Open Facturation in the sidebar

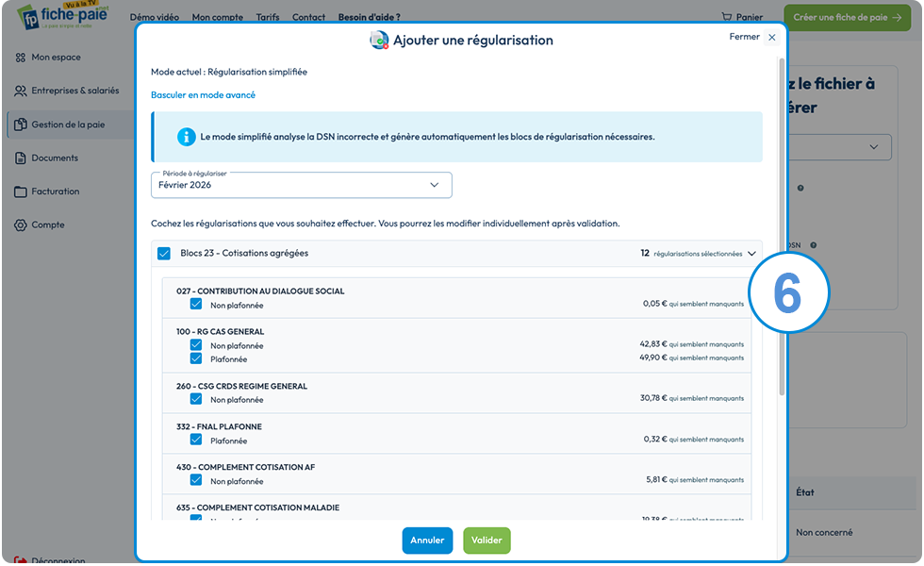tap(56, 191)
